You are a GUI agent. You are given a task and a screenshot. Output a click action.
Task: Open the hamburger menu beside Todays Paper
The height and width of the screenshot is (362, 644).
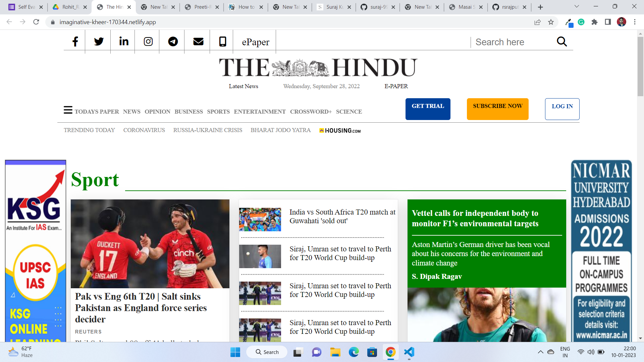[x=68, y=110]
